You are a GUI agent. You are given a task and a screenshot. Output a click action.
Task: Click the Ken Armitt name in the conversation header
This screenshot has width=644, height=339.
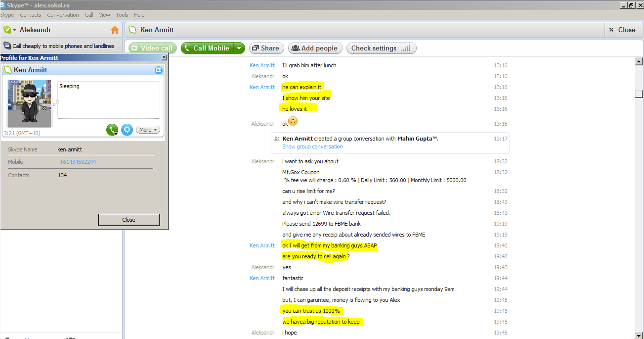[157, 30]
